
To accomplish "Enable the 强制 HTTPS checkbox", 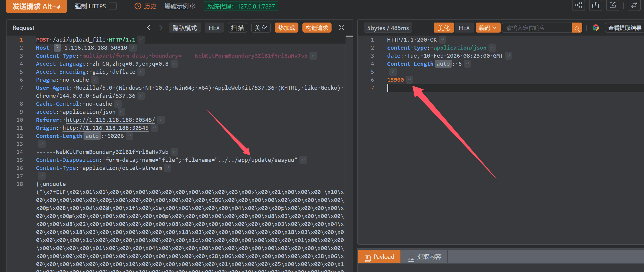I will tap(113, 6).
